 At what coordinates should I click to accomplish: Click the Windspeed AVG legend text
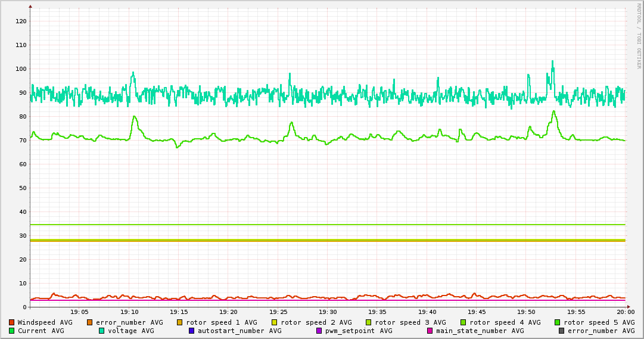tap(45, 322)
